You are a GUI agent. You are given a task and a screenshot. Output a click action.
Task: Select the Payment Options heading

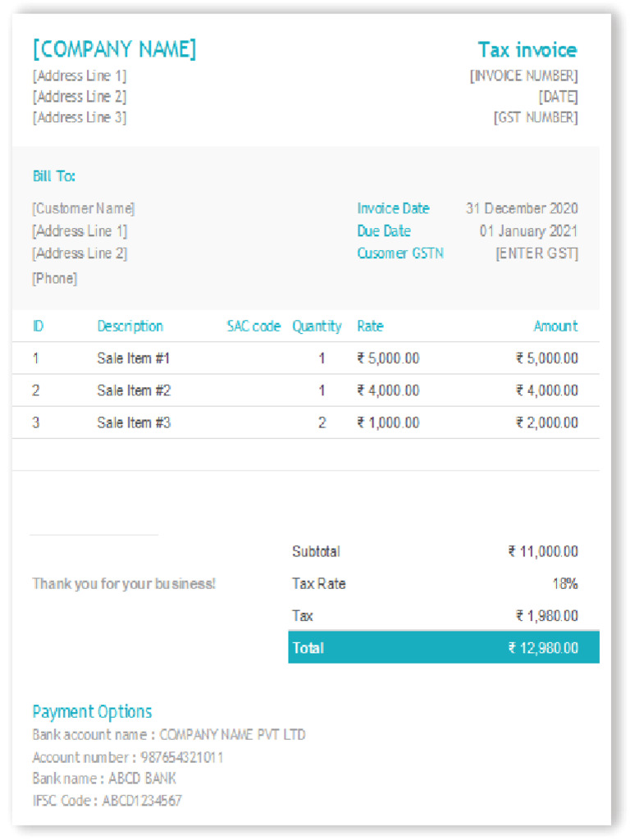click(92, 711)
